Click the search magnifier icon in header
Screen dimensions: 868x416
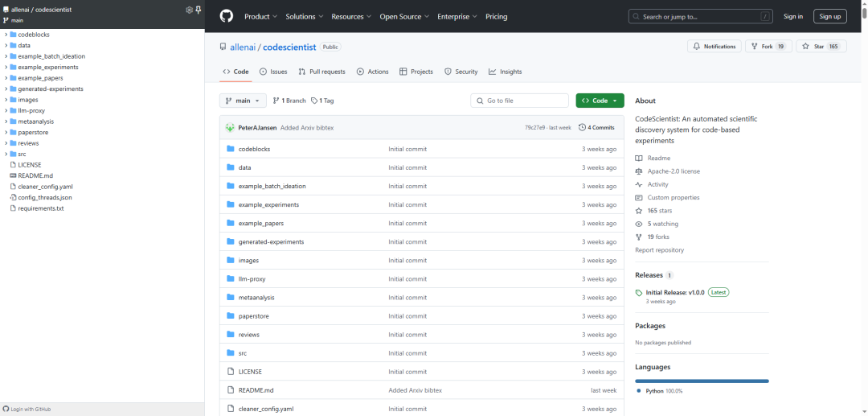pyautogui.click(x=637, y=17)
